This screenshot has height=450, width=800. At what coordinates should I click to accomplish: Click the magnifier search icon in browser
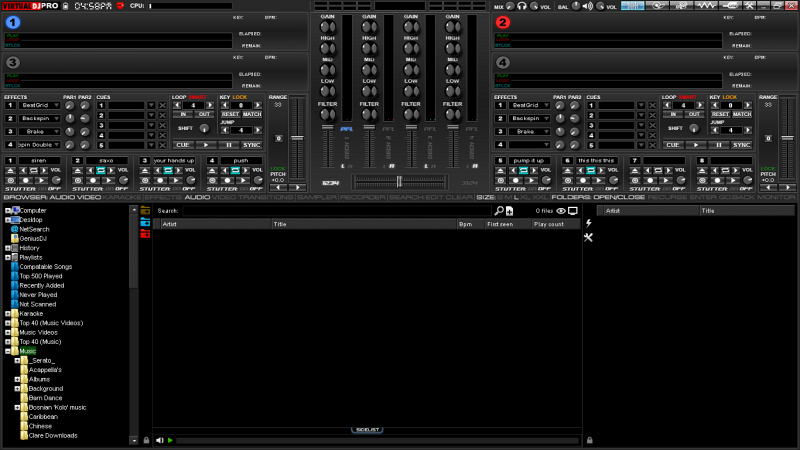499,211
